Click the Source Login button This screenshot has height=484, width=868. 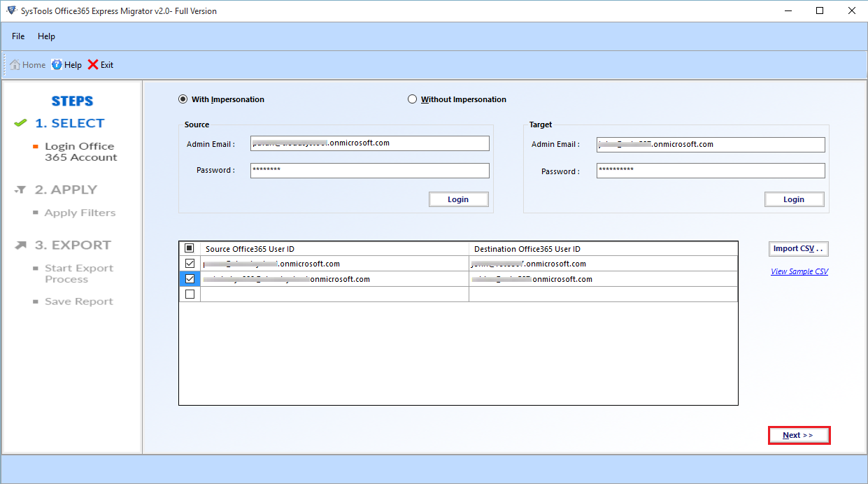click(x=458, y=199)
